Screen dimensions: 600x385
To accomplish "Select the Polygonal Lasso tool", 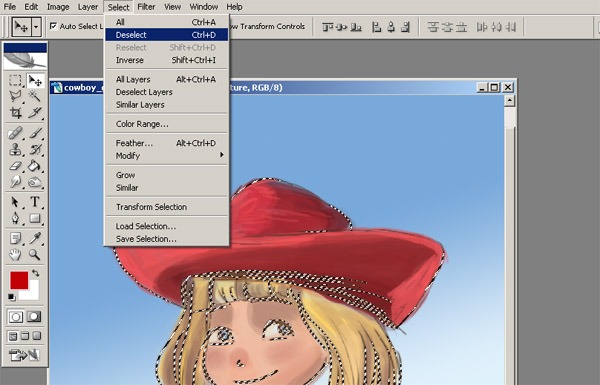I will [15, 96].
